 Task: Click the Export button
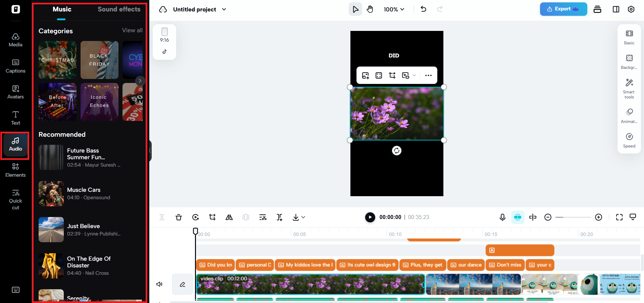[563, 9]
